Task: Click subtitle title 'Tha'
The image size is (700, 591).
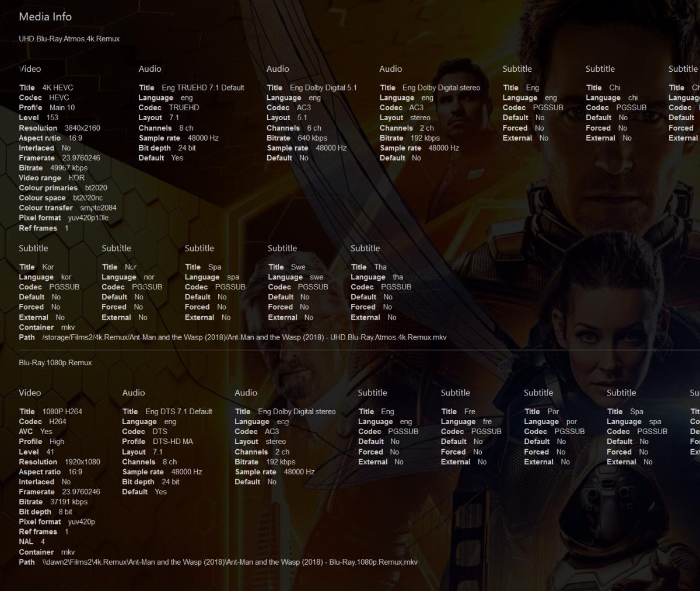Action: pyautogui.click(x=380, y=267)
